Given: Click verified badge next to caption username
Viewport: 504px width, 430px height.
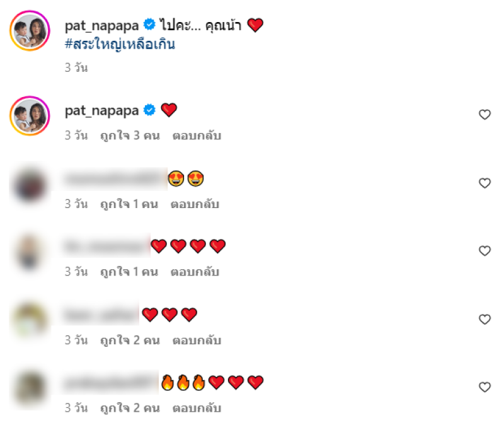Looking at the screenshot, I should [x=149, y=25].
